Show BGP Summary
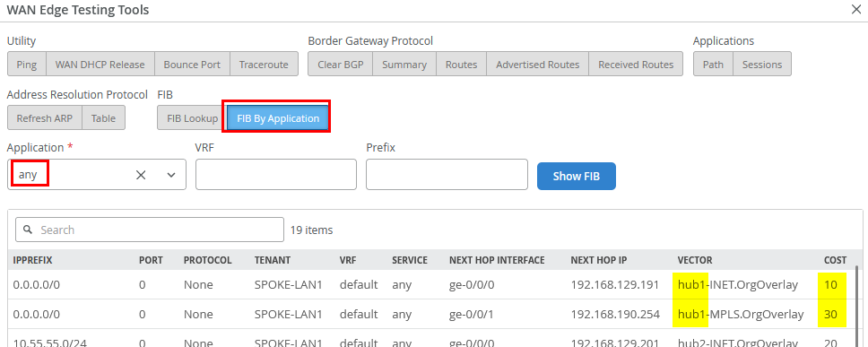 (x=404, y=65)
